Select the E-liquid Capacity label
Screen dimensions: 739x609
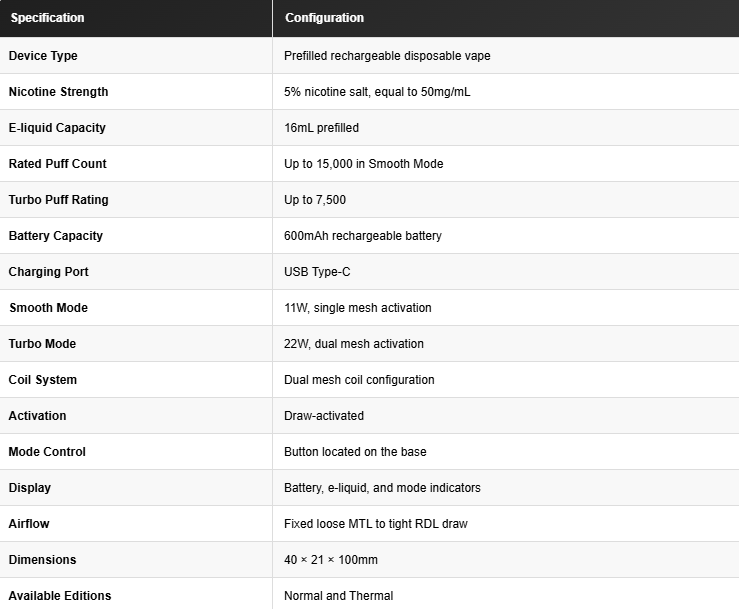(x=57, y=128)
